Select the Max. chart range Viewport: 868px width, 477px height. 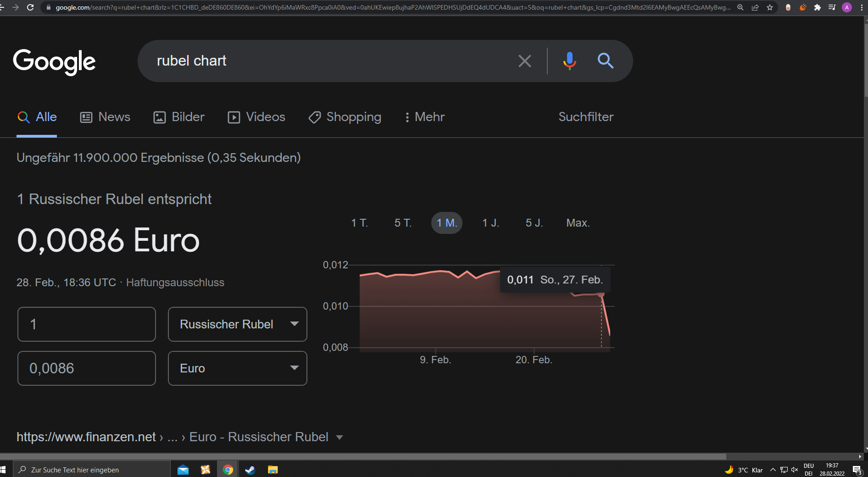tap(578, 223)
